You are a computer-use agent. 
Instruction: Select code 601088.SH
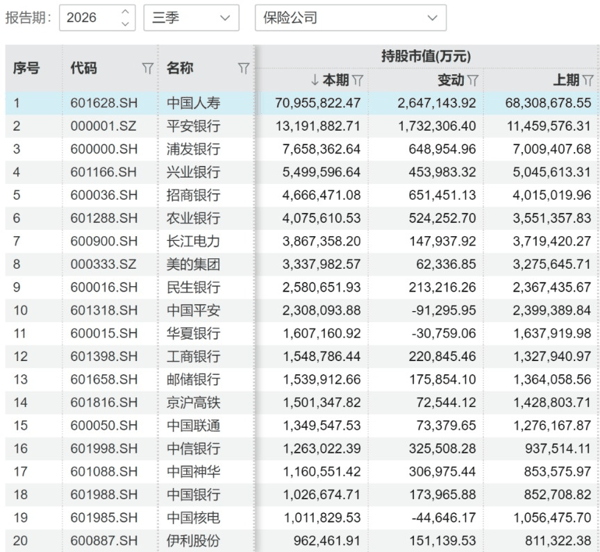[x=104, y=472]
